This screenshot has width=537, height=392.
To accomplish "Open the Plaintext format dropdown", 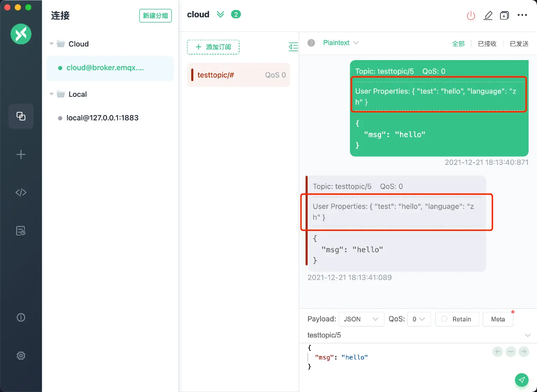I will point(341,43).
